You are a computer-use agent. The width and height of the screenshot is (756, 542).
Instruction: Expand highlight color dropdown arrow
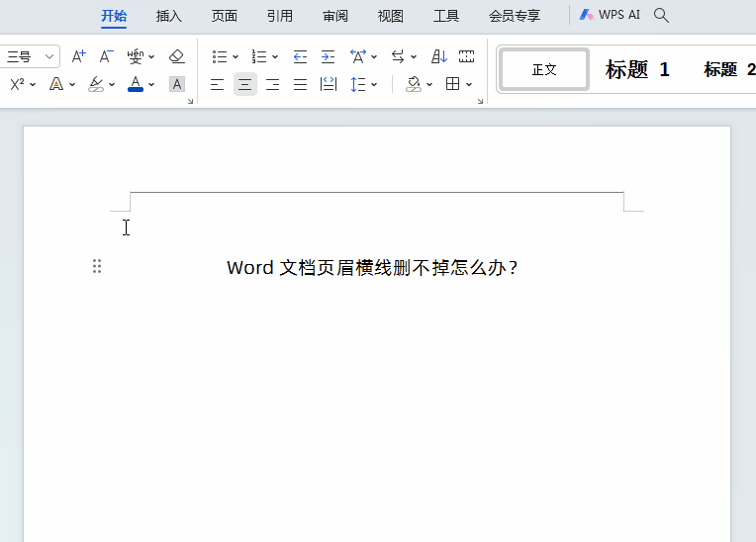[x=112, y=85]
